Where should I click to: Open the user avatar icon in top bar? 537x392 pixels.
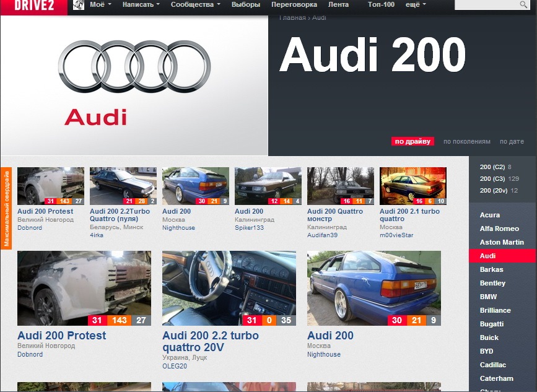(x=79, y=5)
